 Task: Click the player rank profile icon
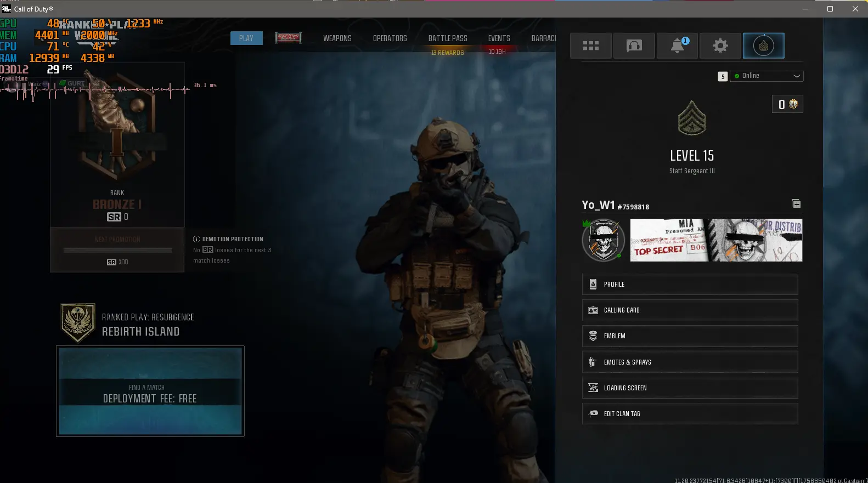pos(763,46)
